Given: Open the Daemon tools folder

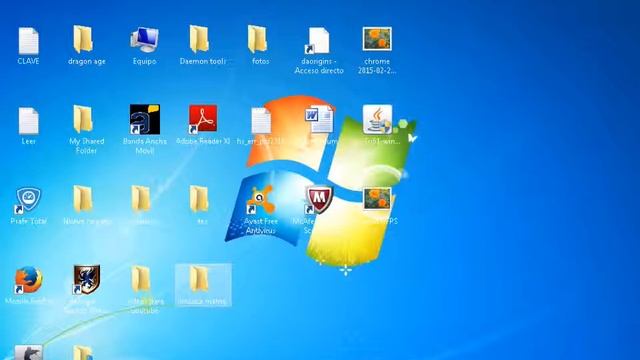Looking at the screenshot, I should pyautogui.click(x=199, y=39).
